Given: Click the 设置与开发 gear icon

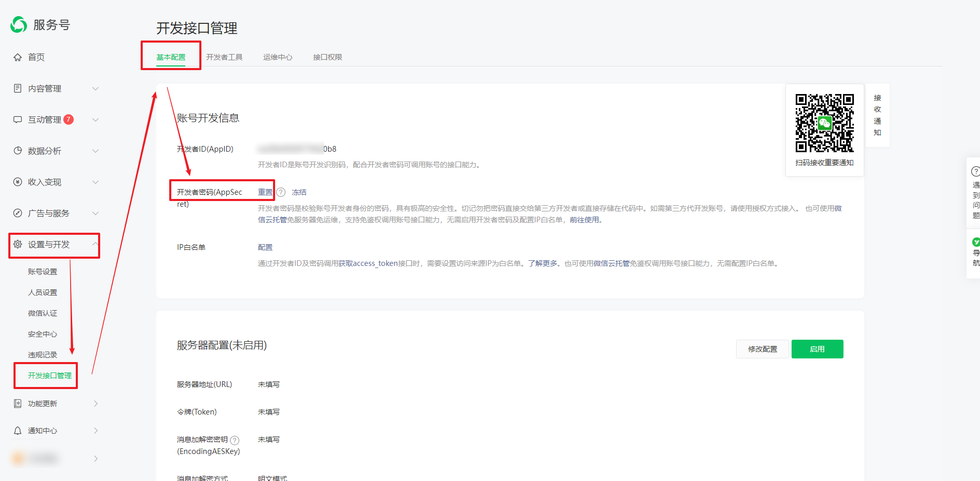Looking at the screenshot, I should (x=18, y=244).
